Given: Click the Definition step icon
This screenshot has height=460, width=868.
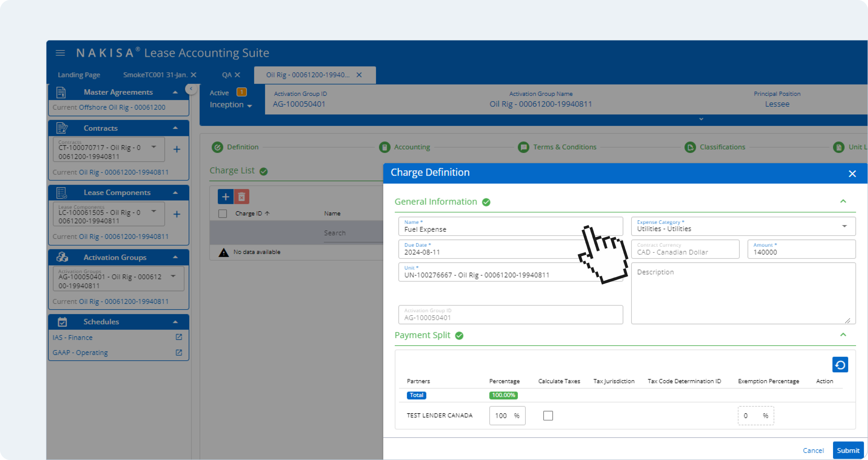Looking at the screenshot, I should point(217,147).
